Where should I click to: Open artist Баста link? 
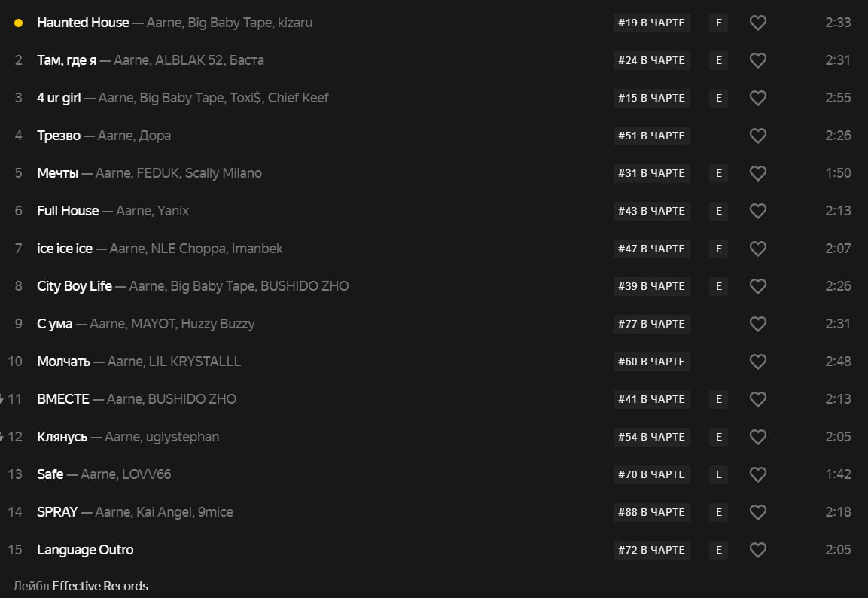point(246,60)
